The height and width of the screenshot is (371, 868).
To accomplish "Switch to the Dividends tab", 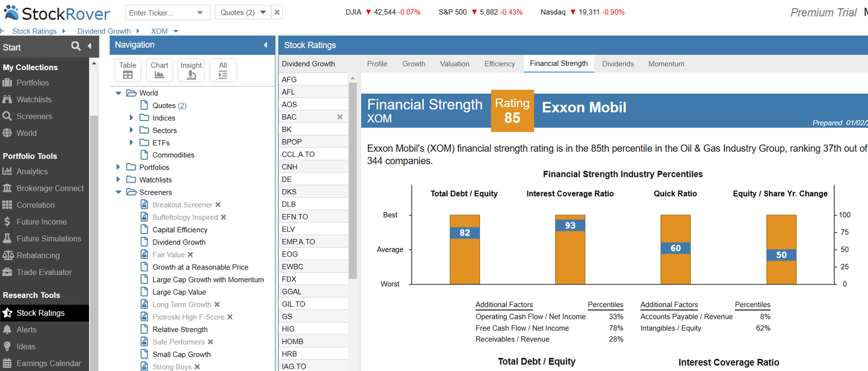I will click(618, 64).
